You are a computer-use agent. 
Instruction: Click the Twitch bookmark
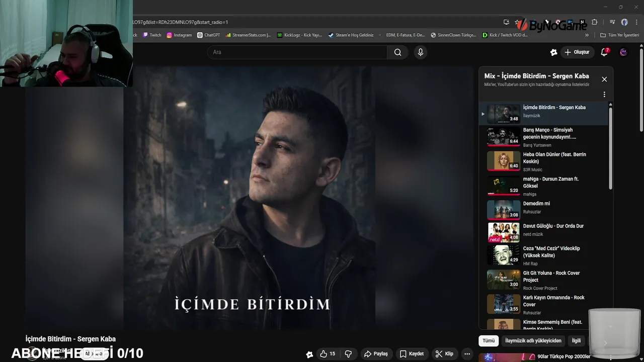click(x=152, y=35)
